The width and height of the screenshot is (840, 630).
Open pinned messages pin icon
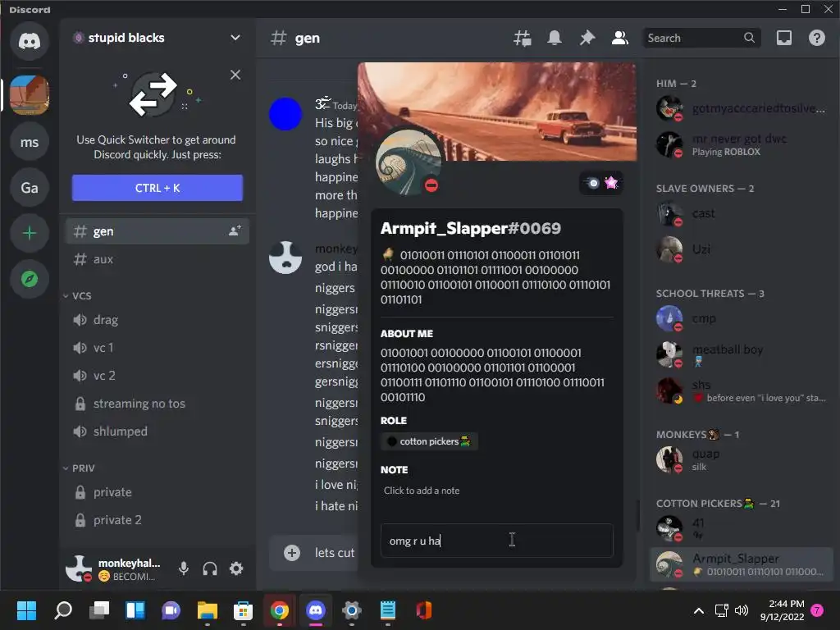coord(587,38)
